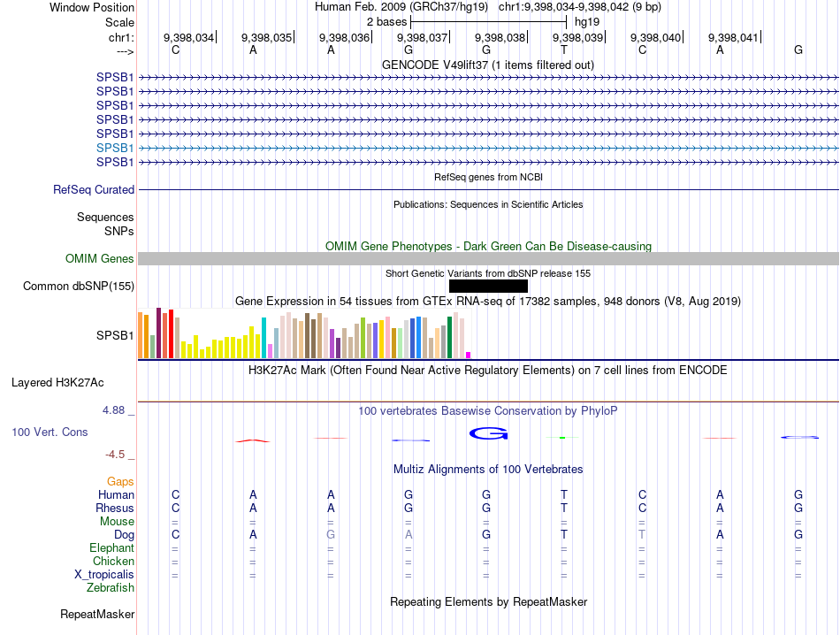Click the chr1: base position label
The image size is (840, 635).
pyautogui.click(x=121, y=37)
